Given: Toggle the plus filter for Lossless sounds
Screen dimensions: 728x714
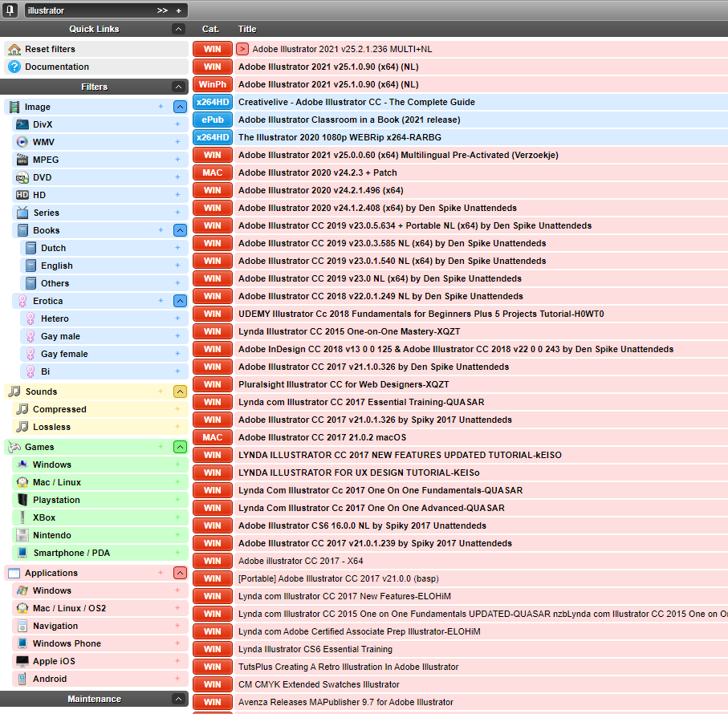Looking at the screenshot, I should point(177,427).
